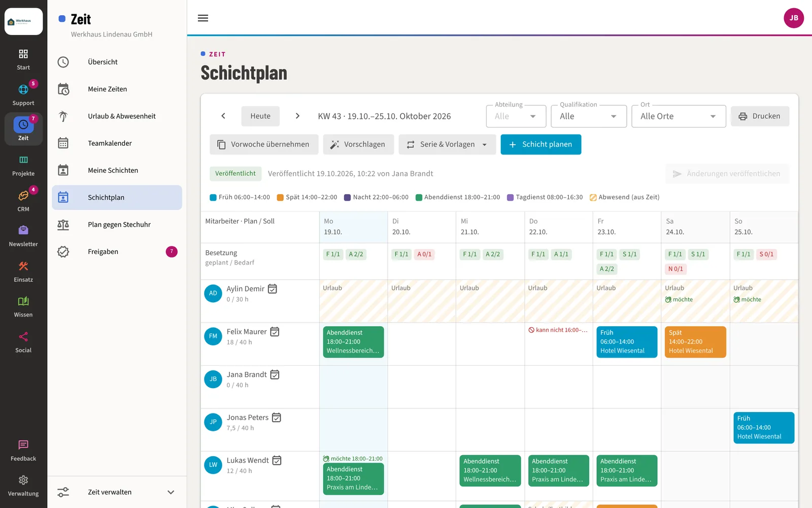Open calendar icon next to Aylin Demir
This screenshot has height=508, width=812.
(273, 289)
